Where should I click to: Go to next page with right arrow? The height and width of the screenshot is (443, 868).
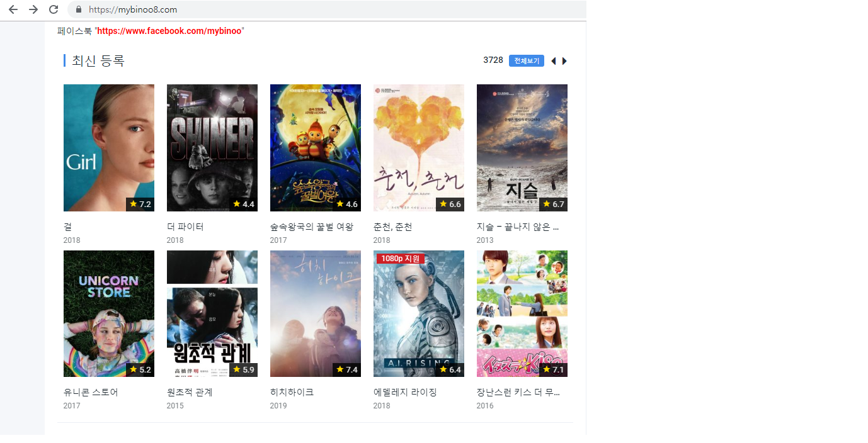coord(564,61)
